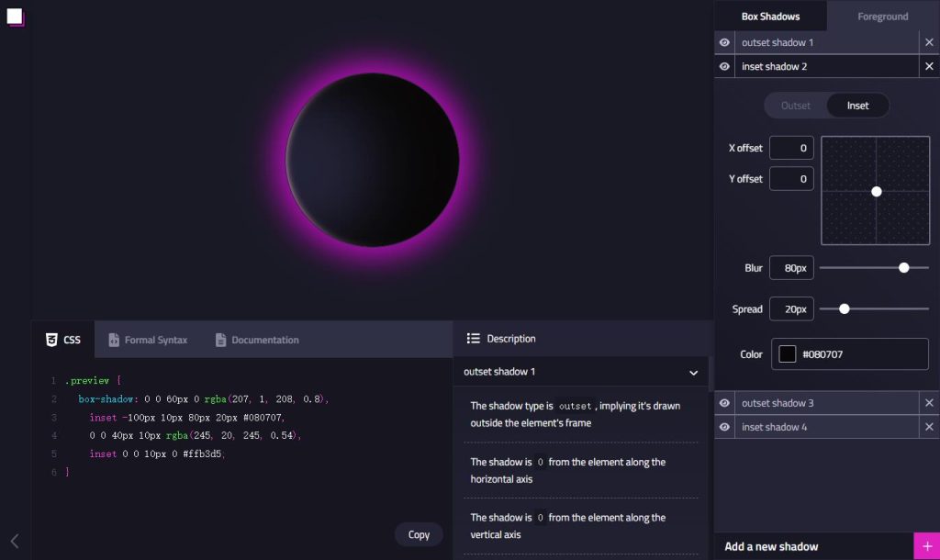Toggle visibility of inset shadow 4

[724, 427]
